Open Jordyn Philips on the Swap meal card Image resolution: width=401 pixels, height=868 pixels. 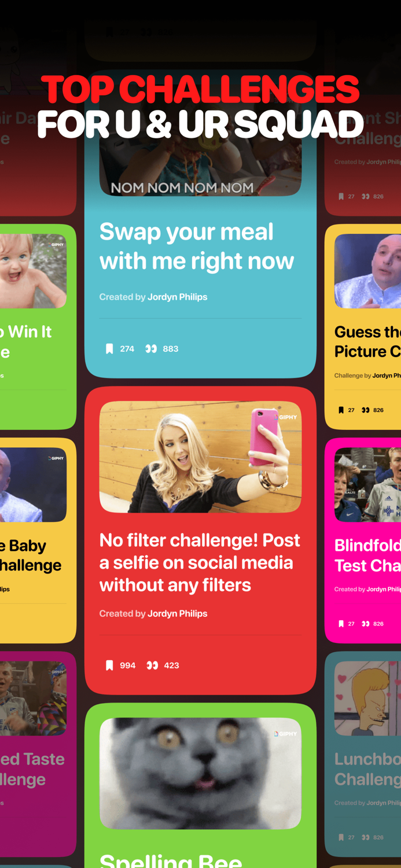click(177, 297)
